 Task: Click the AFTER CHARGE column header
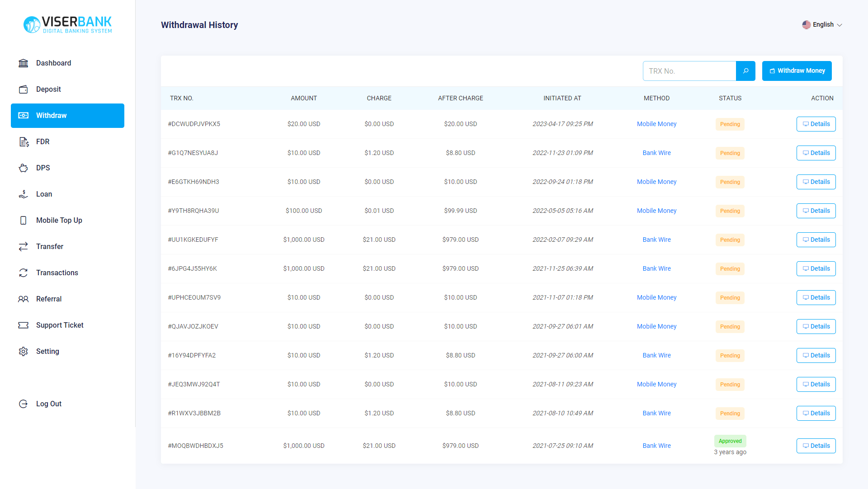[x=460, y=99]
